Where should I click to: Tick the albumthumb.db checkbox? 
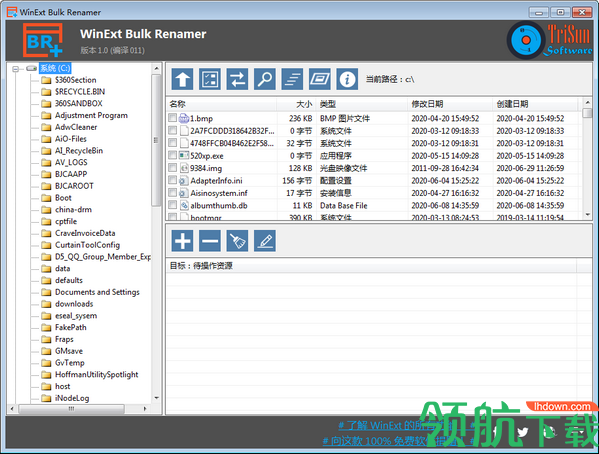[x=173, y=205]
